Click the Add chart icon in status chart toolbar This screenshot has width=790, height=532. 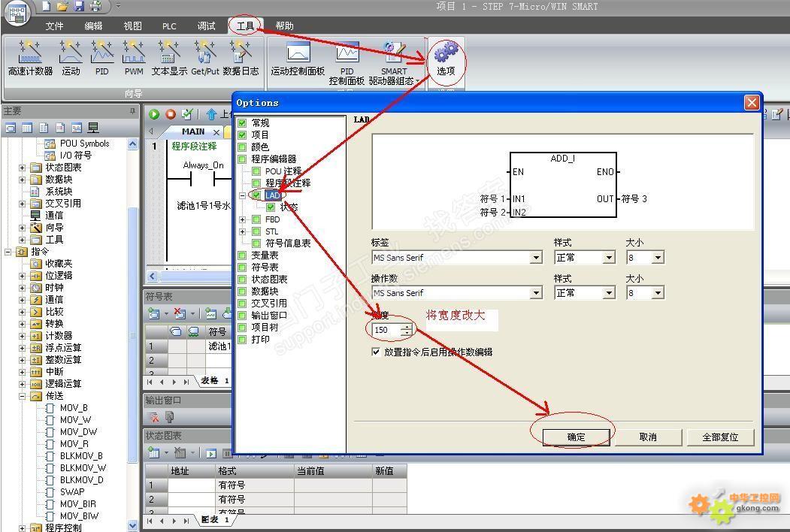pos(153,452)
